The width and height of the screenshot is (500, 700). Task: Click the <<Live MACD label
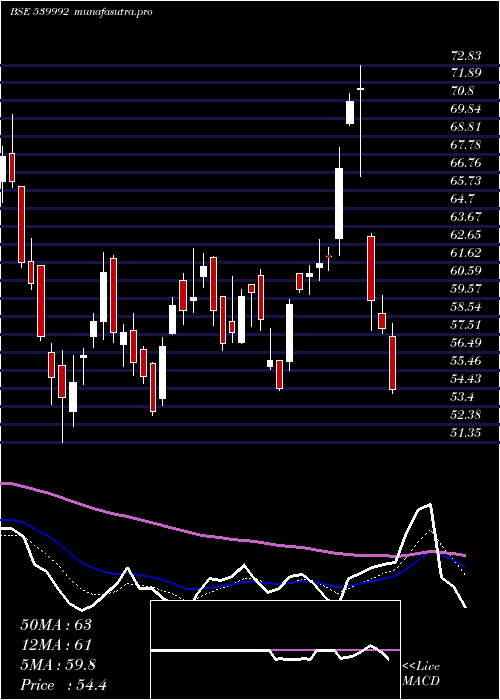421,673
